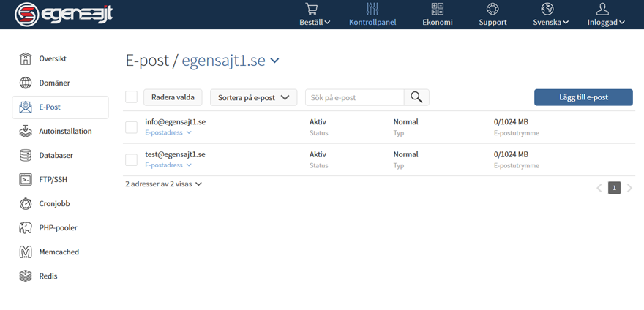Open the Ekonomi menu item
Viewport: 644px width, 310px height.
pos(438,22)
